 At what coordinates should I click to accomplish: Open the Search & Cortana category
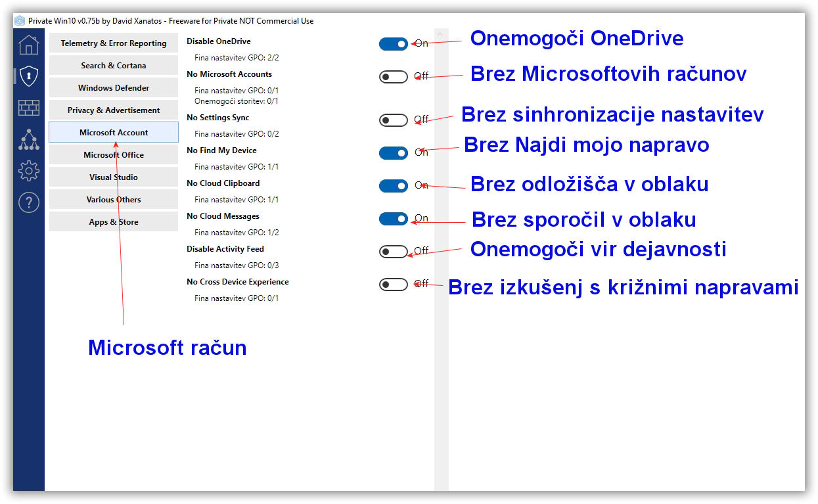tap(114, 66)
